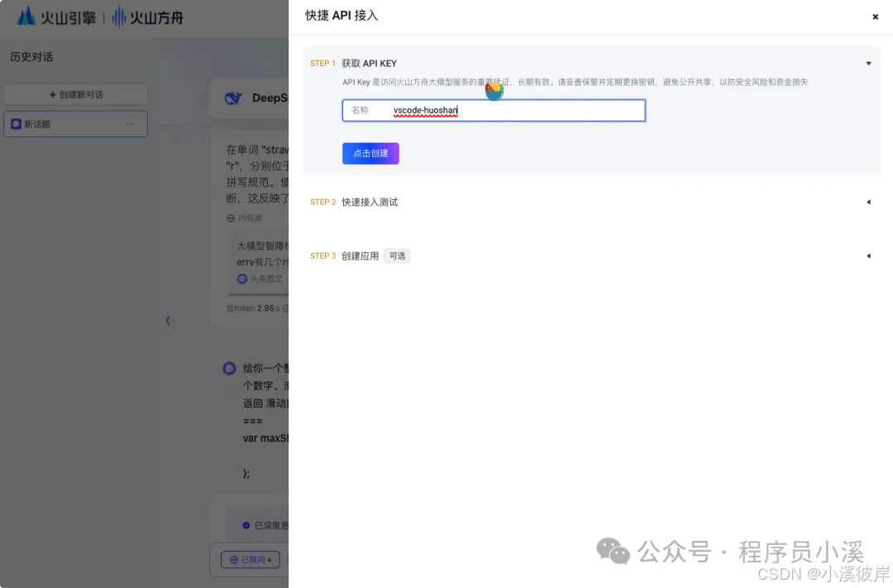The width and height of the screenshot is (893, 588).
Task: Click the 已深度思考 check indicator
Action: [x=246, y=525]
